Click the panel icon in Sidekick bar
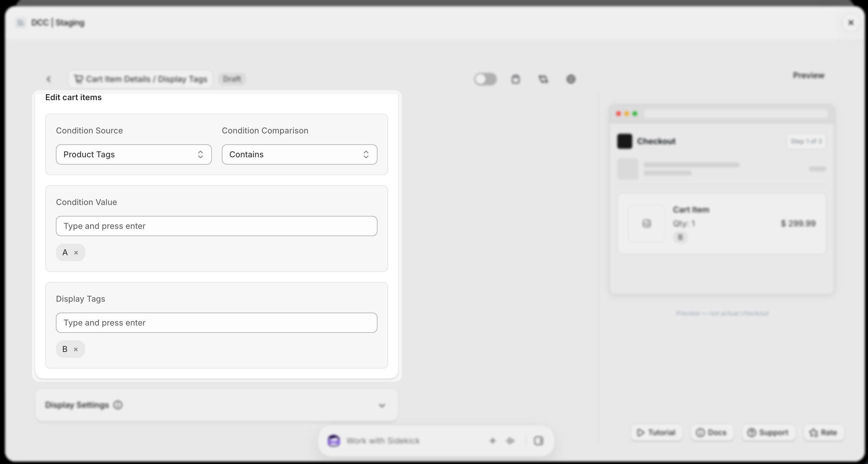868x464 pixels. click(x=538, y=441)
